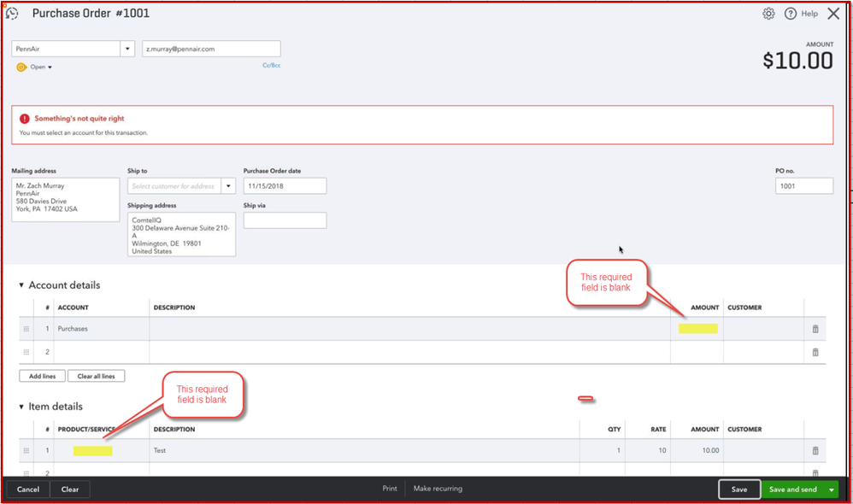This screenshot has height=504, width=853.
Task: Click empty account cell in line 2
Action: 102,352
